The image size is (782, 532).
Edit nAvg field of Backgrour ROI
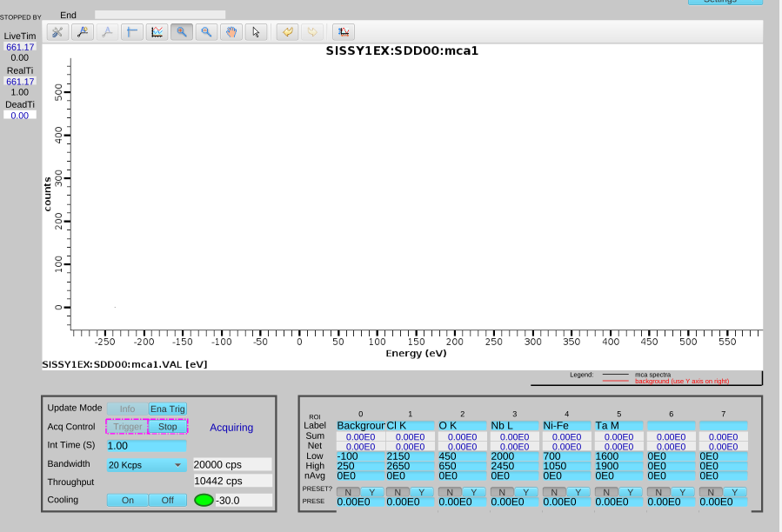pyautogui.click(x=361, y=476)
